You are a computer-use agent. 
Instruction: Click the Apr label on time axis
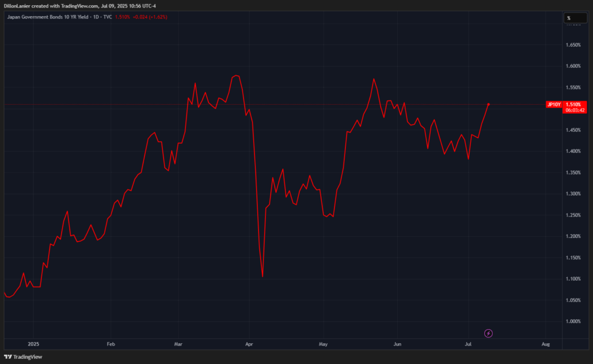click(x=248, y=344)
